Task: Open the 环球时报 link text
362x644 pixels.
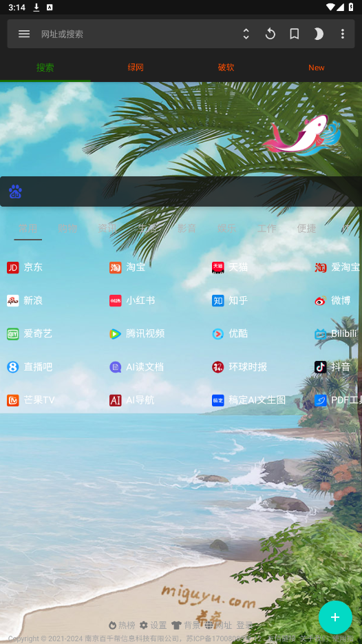Action: click(248, 366)
